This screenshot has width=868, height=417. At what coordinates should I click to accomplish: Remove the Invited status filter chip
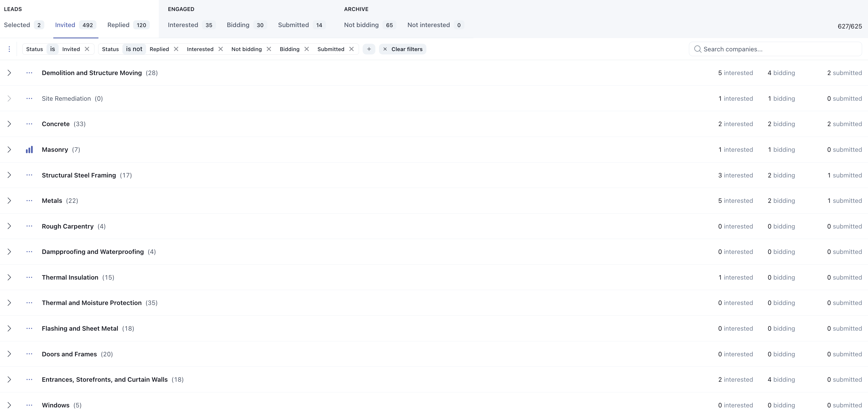[87, 49]
